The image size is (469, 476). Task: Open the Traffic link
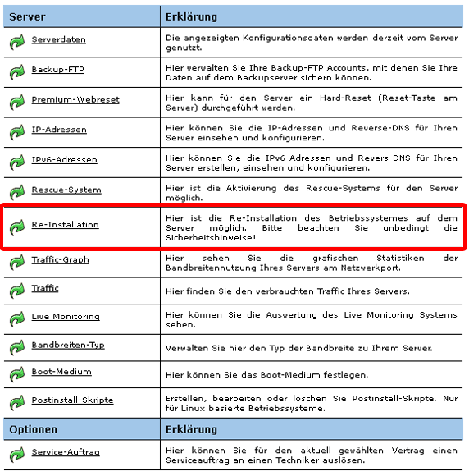pyautogui.click(x=45, y=288)
